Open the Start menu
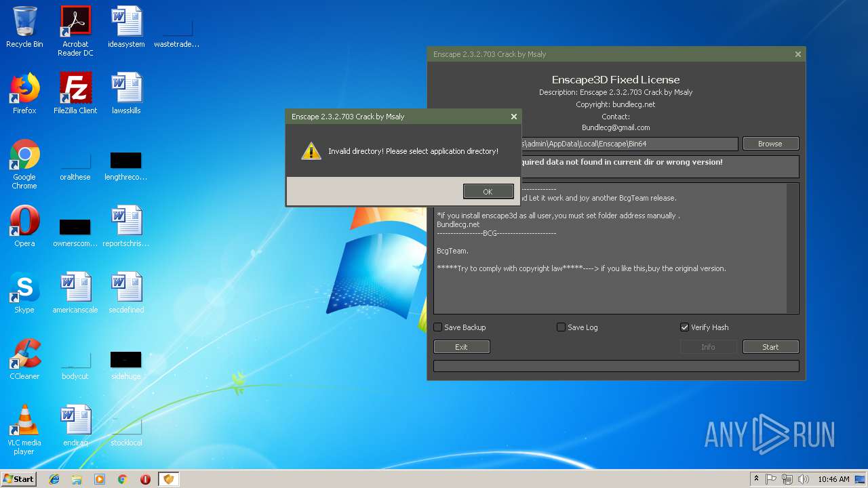This screenshot has height=488, width=868. tap(19, 479)
